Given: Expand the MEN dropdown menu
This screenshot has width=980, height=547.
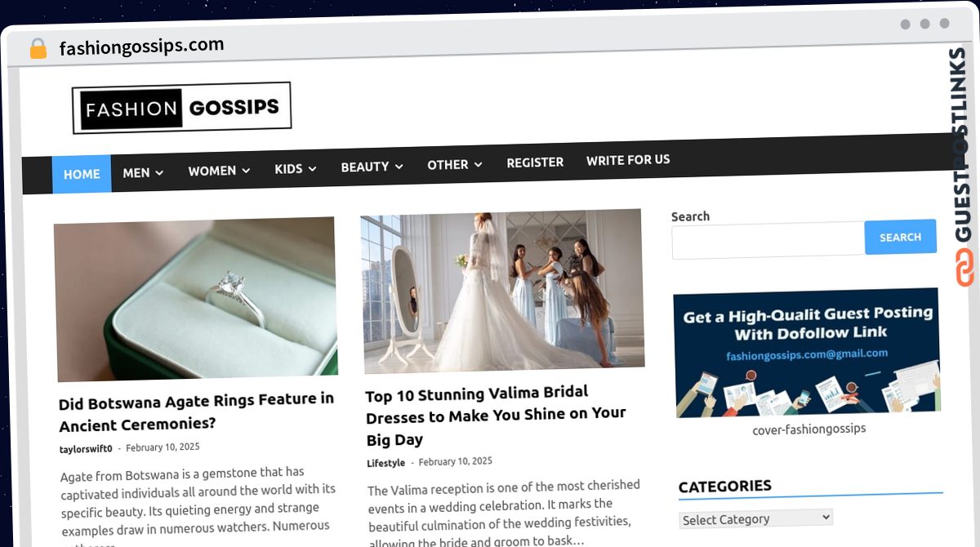Looking at the screenshot, I should pyautogui.click(x=142, y=172).
